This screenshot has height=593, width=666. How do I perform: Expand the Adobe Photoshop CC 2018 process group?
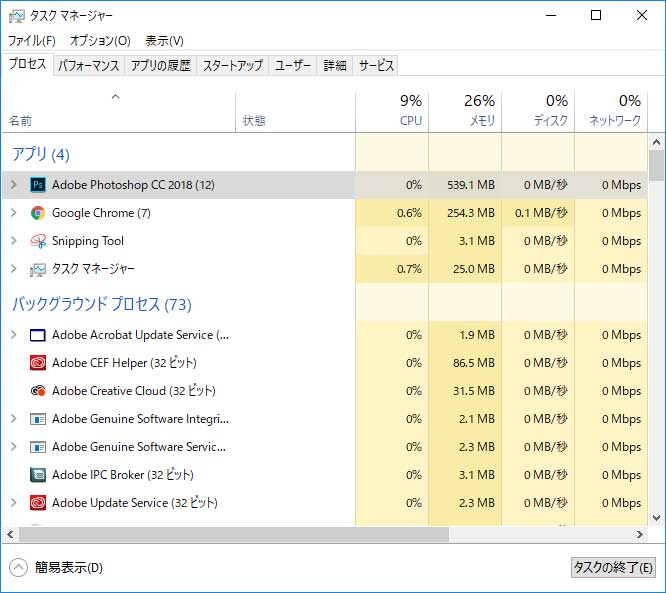click(x=14, y=185)
